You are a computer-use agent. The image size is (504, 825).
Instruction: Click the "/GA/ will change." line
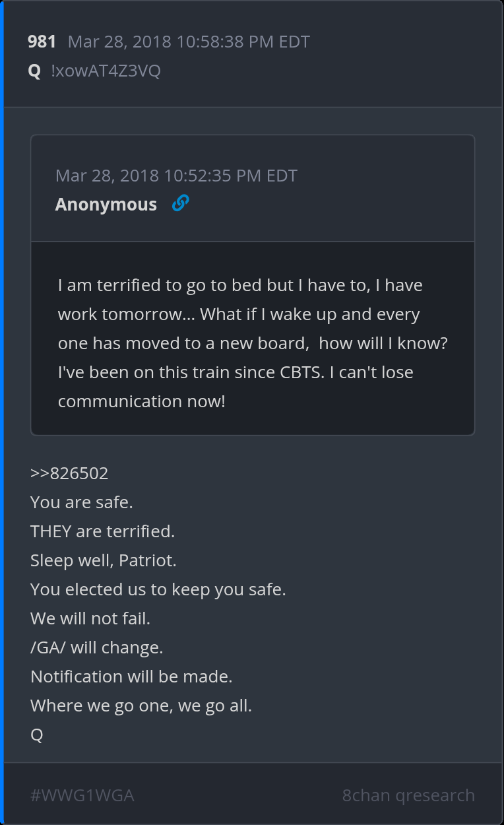(96, 647)
